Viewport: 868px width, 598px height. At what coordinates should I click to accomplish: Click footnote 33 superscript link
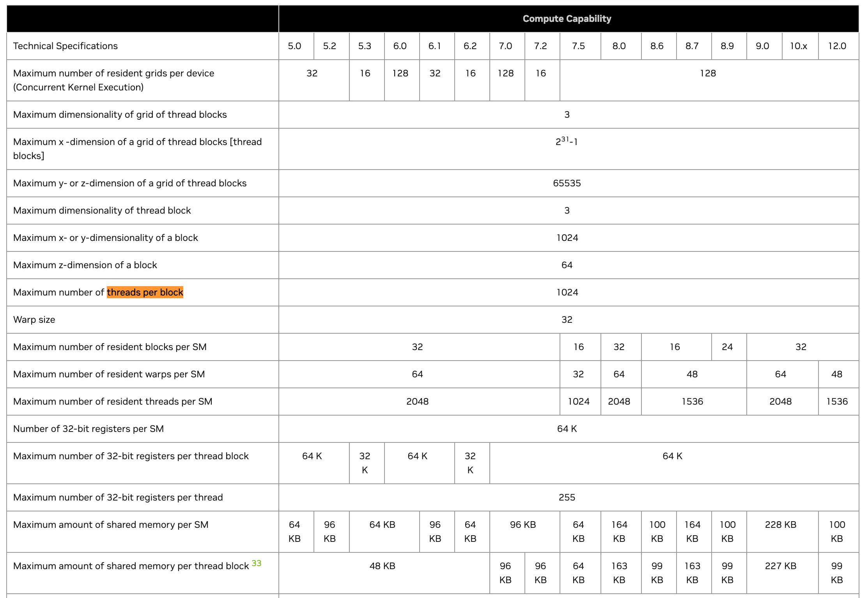256,563
